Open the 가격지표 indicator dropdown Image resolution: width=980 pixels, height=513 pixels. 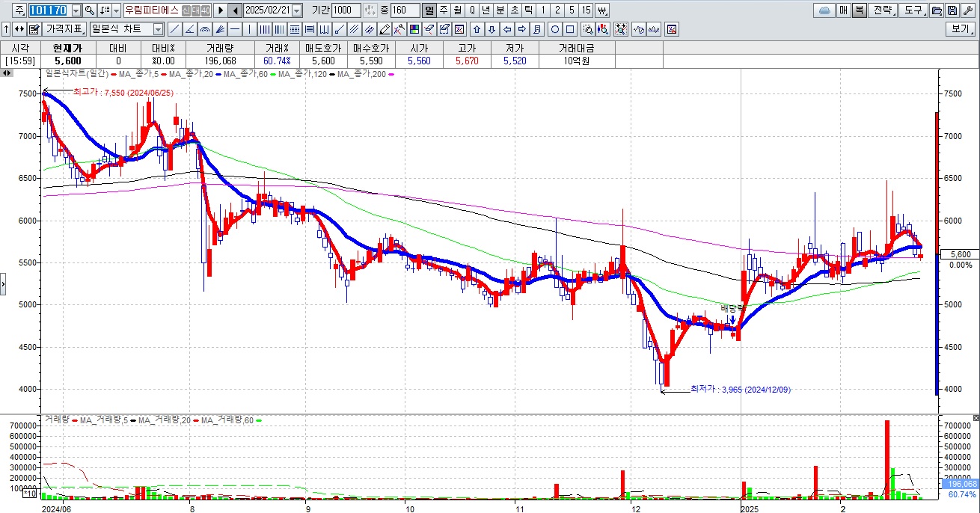click(x=64, y=29)
